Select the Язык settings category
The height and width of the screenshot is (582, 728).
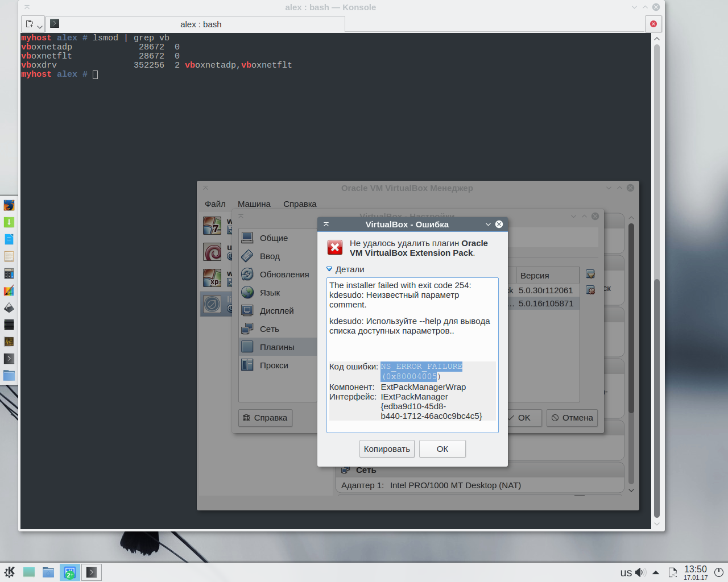[278, 293]
